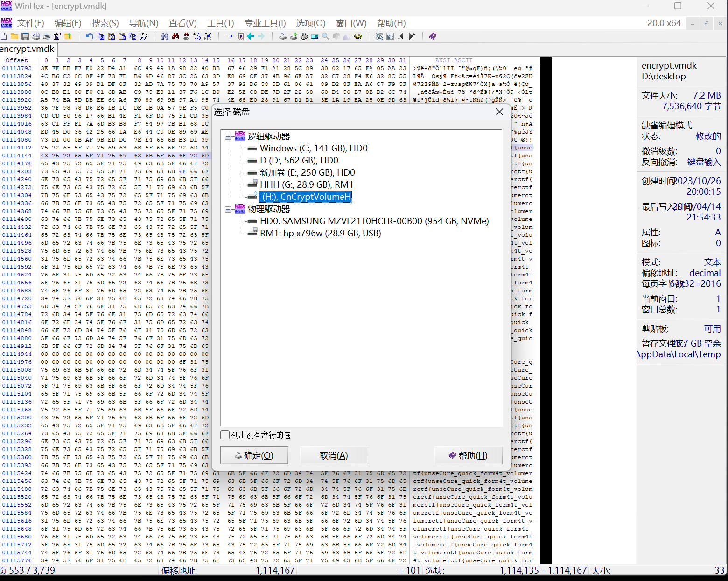
Task: Click status bar offset 1,114,167 value
Action: 275,570
